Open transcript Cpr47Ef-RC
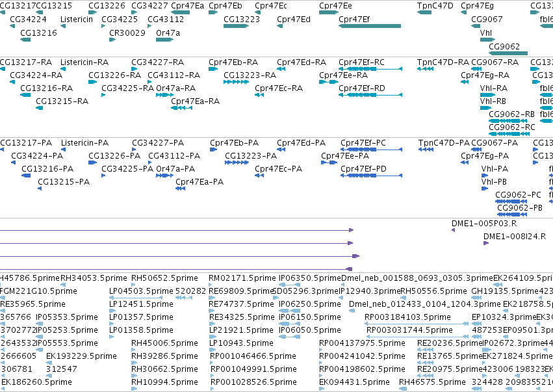Screen dimensions: 553x392 [x=370, y=69]
